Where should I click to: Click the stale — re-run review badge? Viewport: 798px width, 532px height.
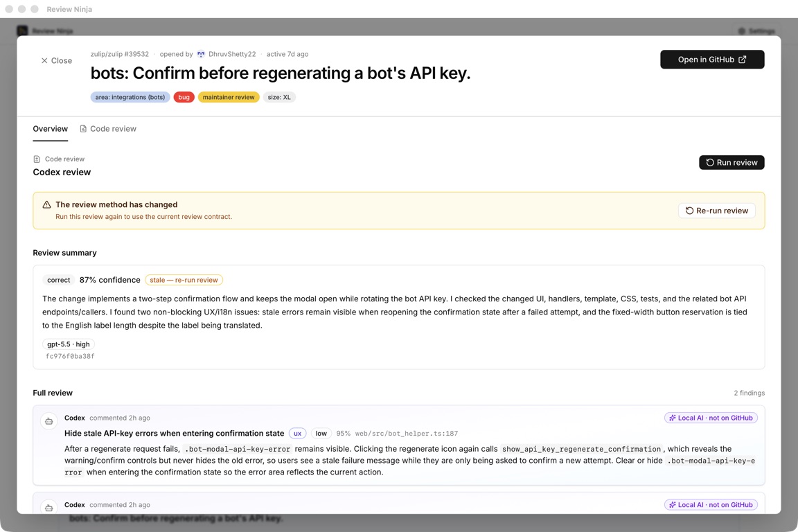point(184,280)
